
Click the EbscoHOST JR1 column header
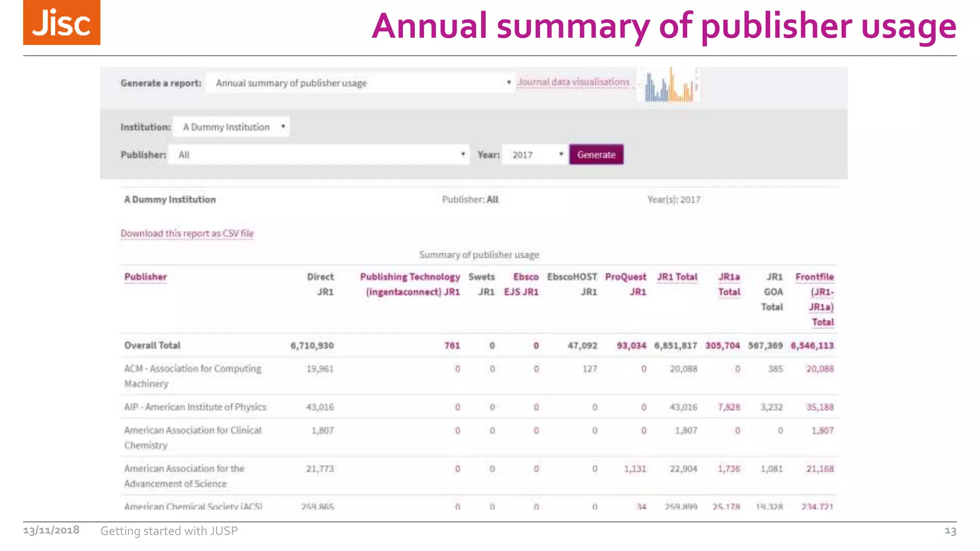pyautogui.click(x=572, y=284)
